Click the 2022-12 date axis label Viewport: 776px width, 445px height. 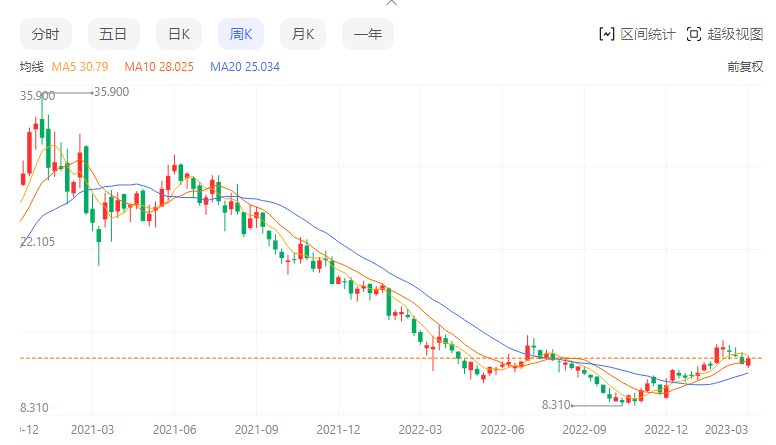pos(666,430)
